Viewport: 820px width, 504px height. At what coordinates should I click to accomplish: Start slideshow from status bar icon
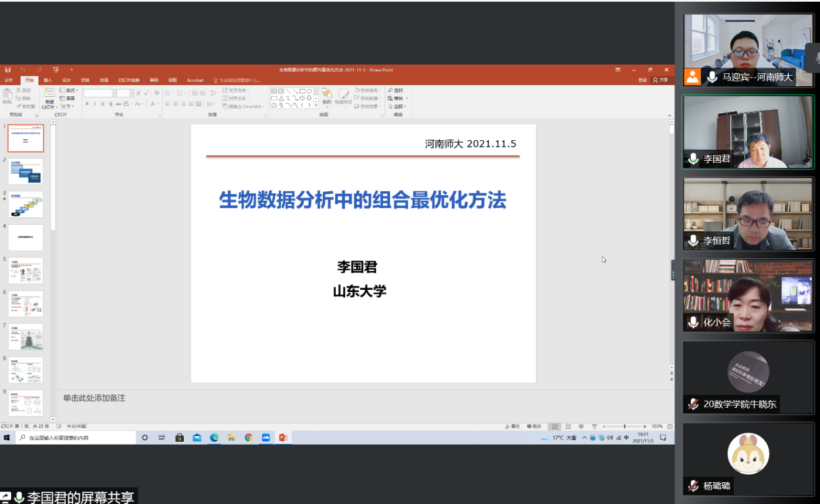point(595,427)
